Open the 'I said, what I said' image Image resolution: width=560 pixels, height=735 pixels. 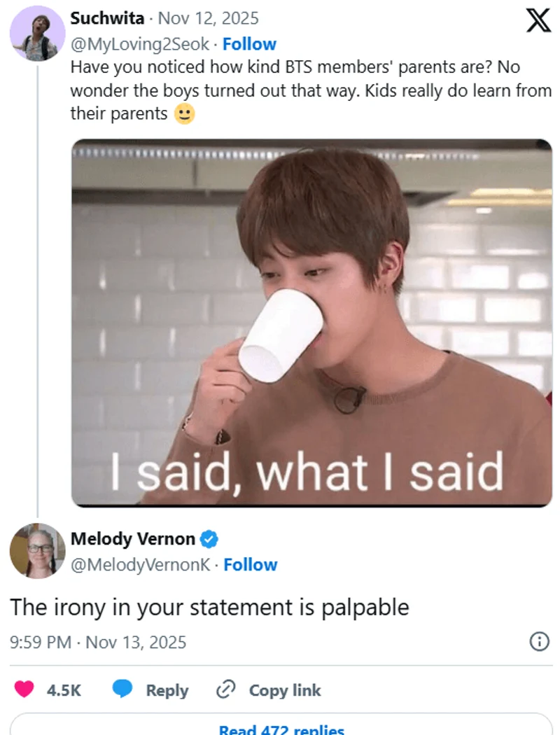[x=311, y=322]
